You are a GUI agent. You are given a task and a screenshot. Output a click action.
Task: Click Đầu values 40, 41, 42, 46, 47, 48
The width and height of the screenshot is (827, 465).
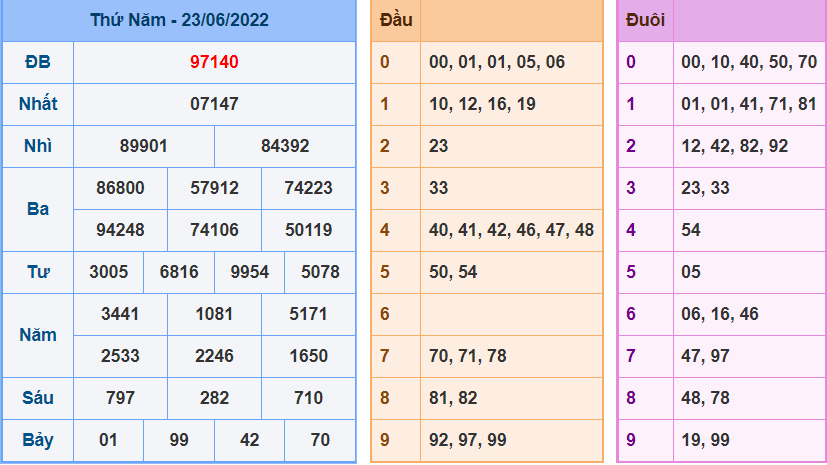pos(511,230)
